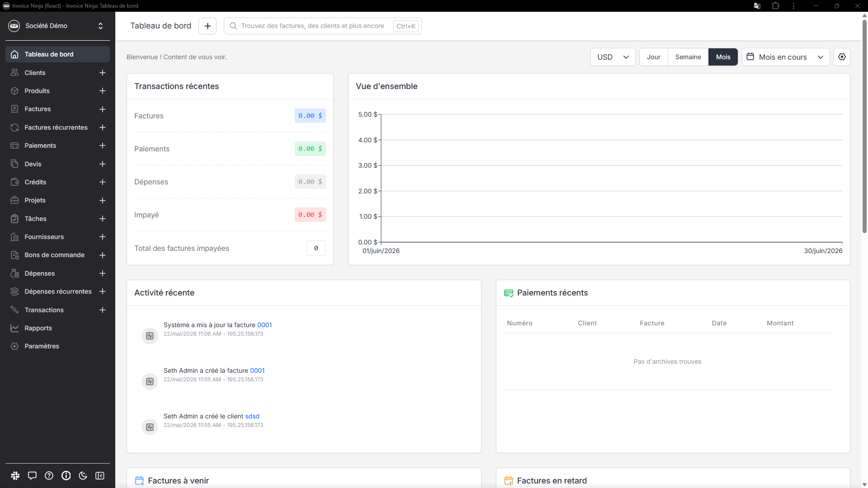Open the help question mark icon
Image resolution: width=868 pixels, height=488 pixels.
point(49,475)
